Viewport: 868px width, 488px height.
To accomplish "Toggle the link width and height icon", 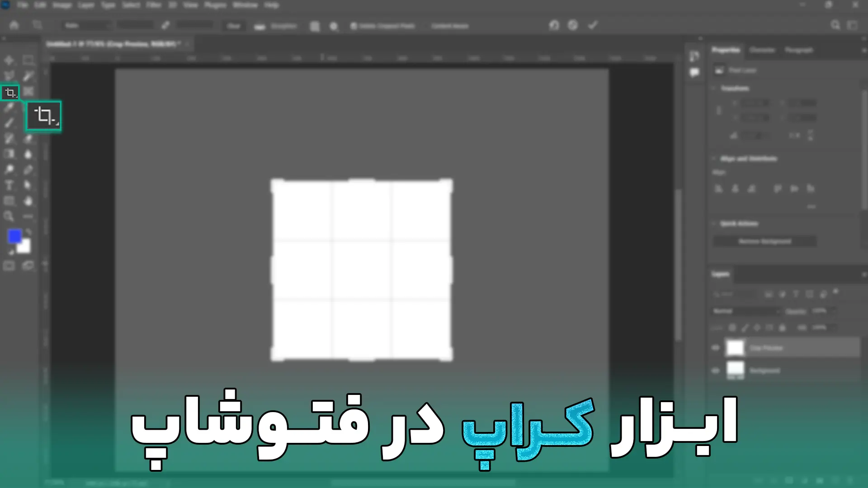I will point(719,111).
